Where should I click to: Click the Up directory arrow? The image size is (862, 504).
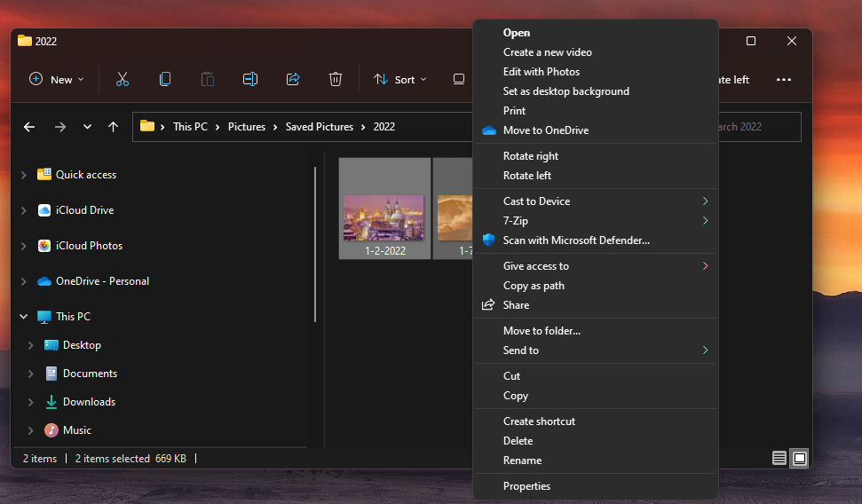pos(113,127)
